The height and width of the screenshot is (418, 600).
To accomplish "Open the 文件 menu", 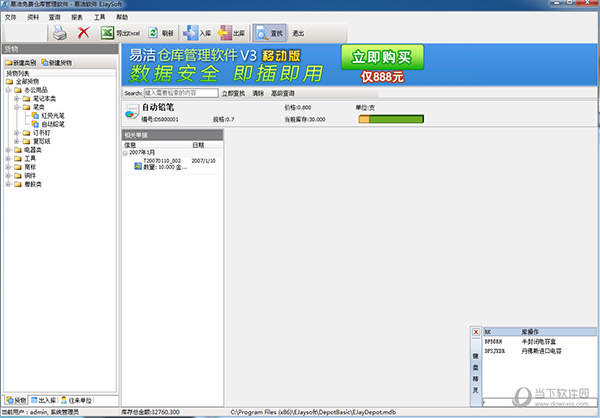I will [x=10, y=17].
